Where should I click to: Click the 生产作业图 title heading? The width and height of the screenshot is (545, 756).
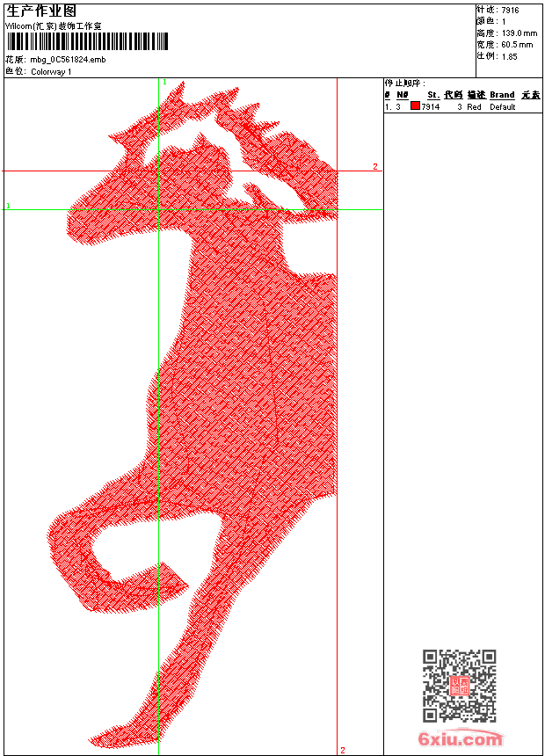coord(41,11)
